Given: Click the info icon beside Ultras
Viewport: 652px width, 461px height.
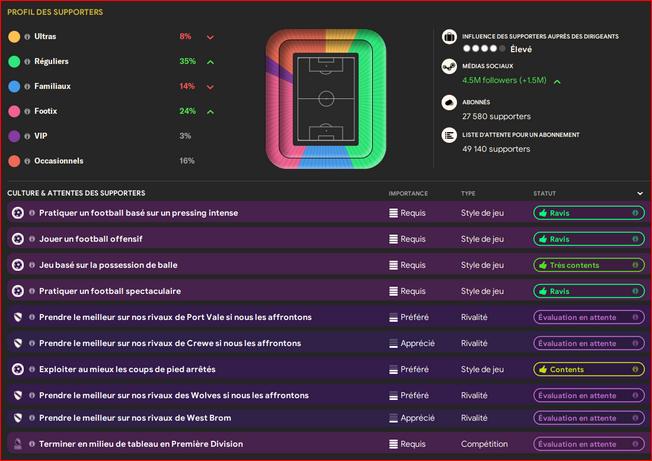Looking at the screenshot, I should tap(27, 36).
